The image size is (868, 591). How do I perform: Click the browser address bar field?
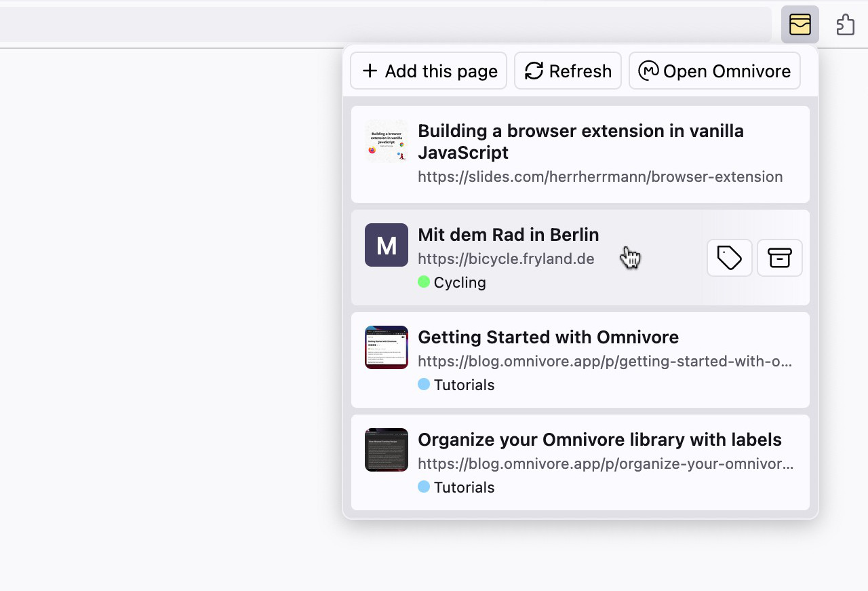pos(385,24)
